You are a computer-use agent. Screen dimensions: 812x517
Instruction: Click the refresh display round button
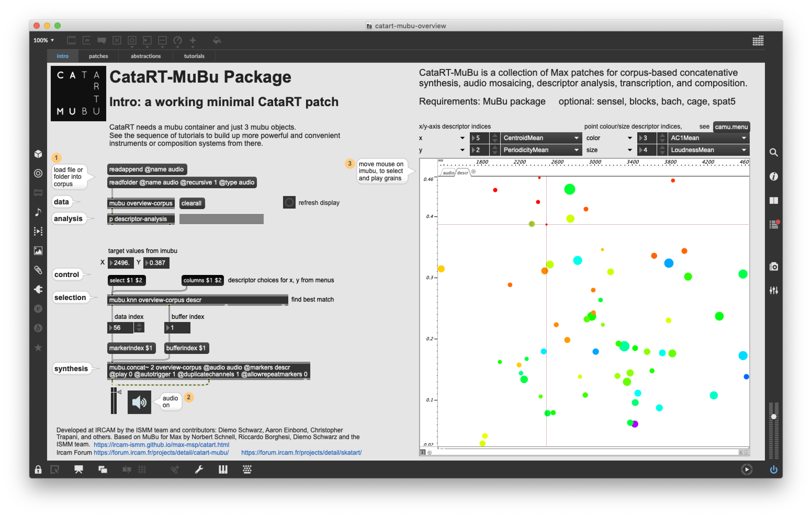click(x=289, y=203)
